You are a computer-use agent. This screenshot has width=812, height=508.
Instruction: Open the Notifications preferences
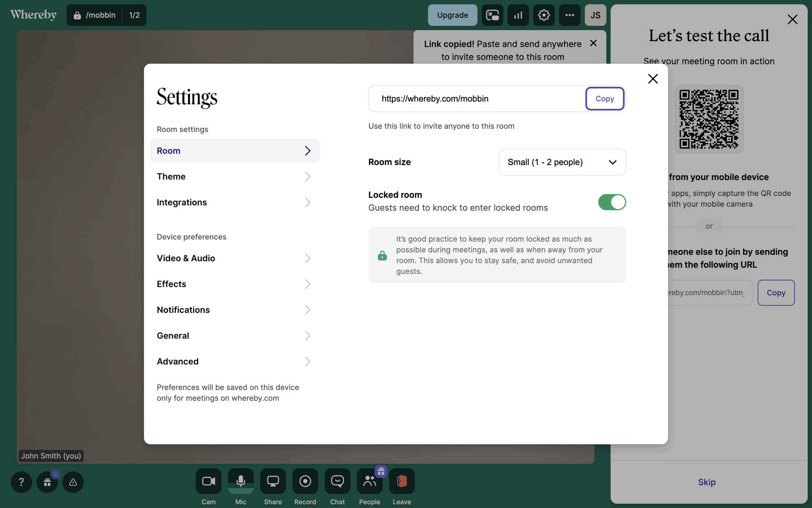[235, 310]
